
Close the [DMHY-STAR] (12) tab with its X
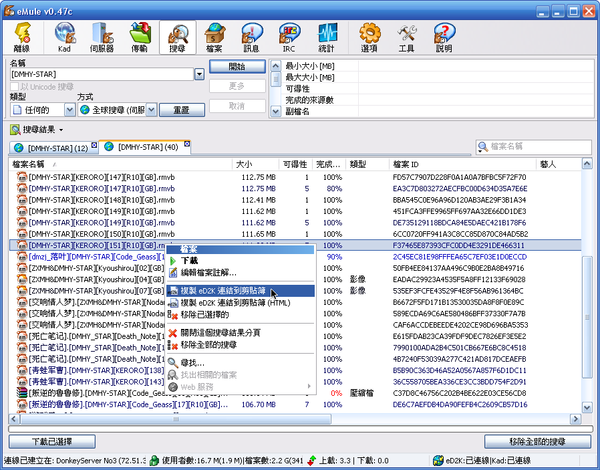[x=94, y=145]
